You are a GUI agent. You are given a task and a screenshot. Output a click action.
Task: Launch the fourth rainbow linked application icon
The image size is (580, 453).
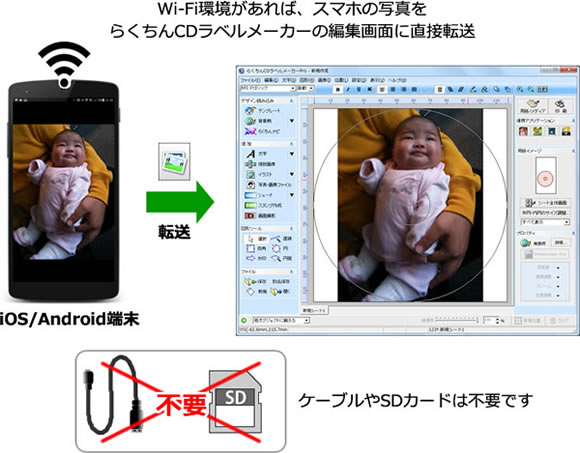(x=566, y=131)
